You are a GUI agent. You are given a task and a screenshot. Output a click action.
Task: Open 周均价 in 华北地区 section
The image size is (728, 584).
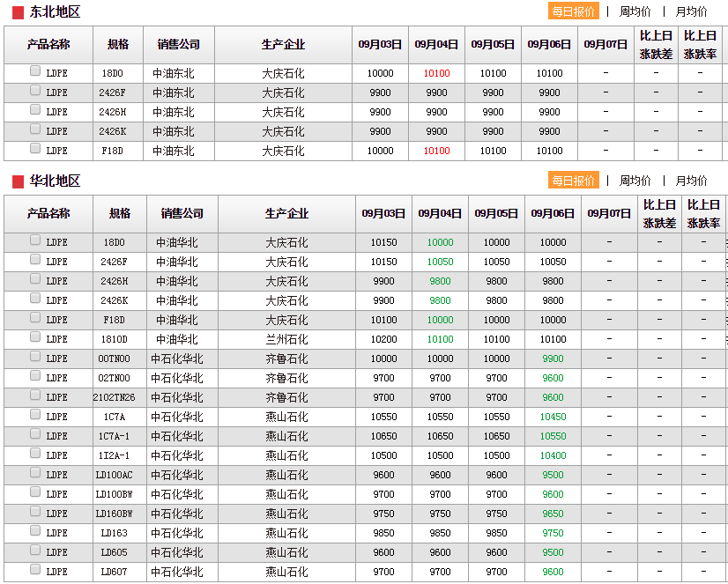tap(635, 181)
